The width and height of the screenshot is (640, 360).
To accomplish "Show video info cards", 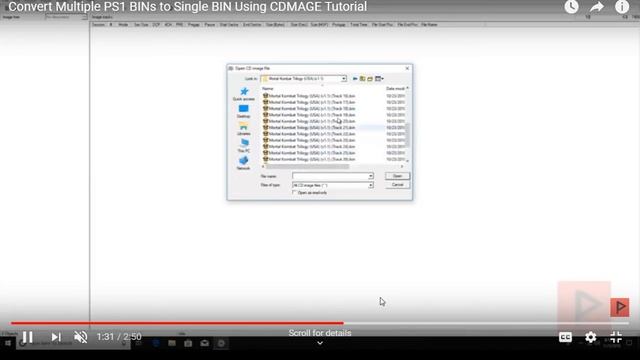I will coord(622,7).
